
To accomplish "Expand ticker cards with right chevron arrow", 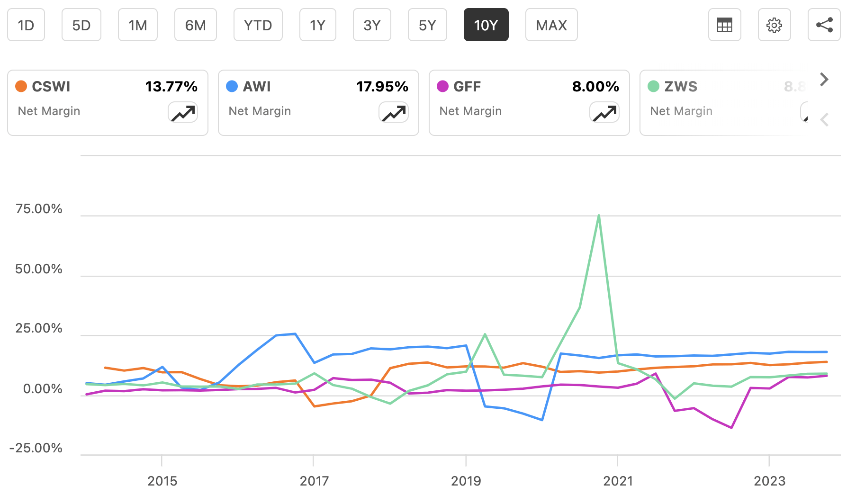I will coord(824,79).
